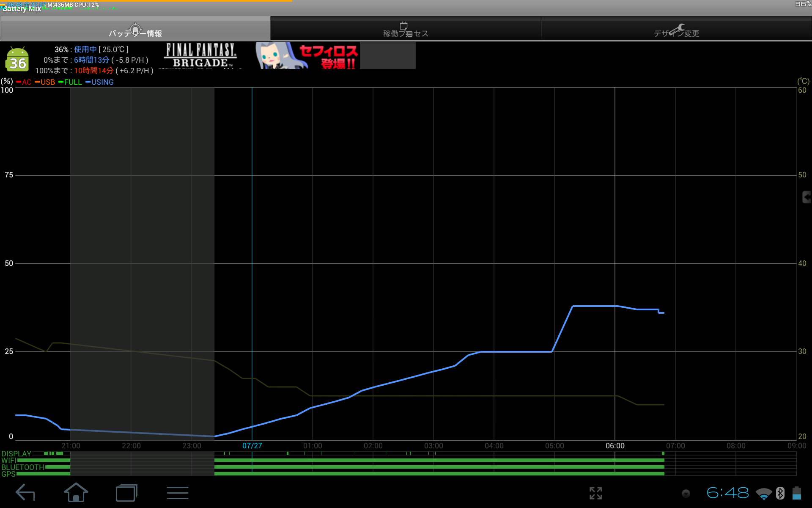Tap the 06:00 time axis label
Screen dimensions: 812x508
pyautogui.click(x=615, y=446)
